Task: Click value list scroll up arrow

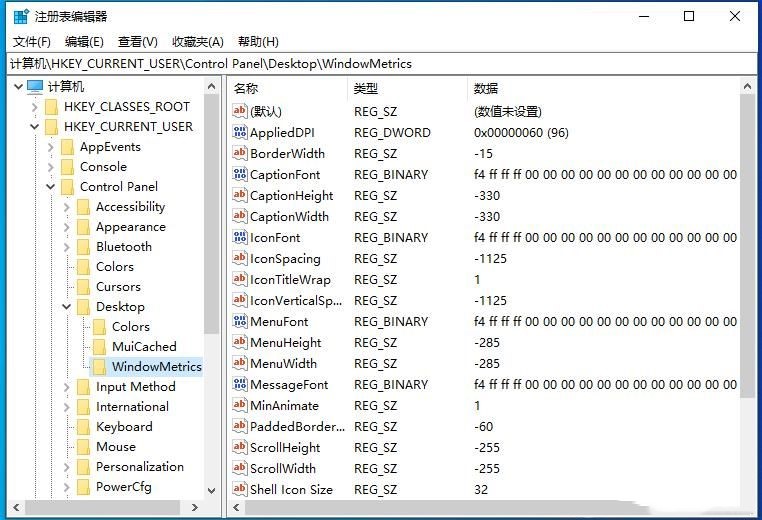Action: pyautogui.click(x=747, y=87)
